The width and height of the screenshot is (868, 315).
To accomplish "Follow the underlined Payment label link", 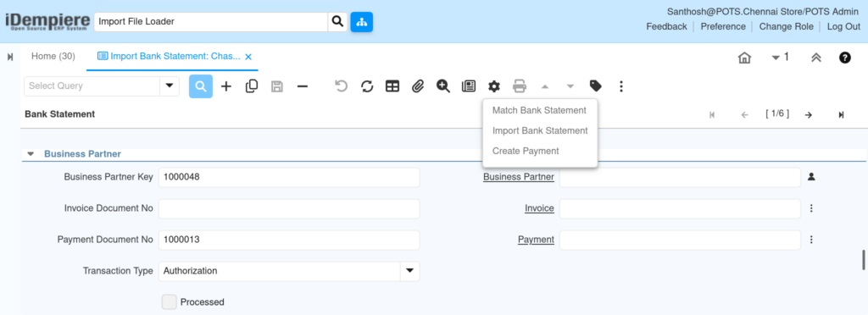I will click(536, 240).
